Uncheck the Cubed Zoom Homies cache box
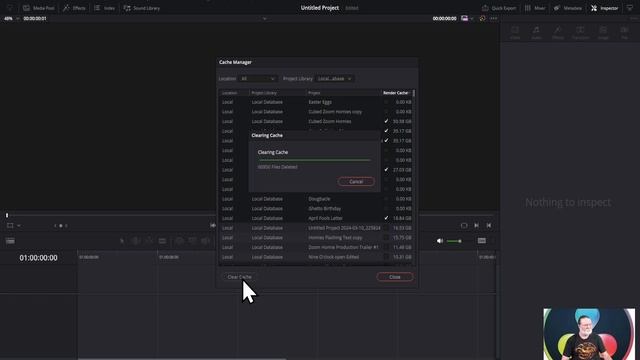The height and width of the screenshot is (360, 640). click(386, 121)
